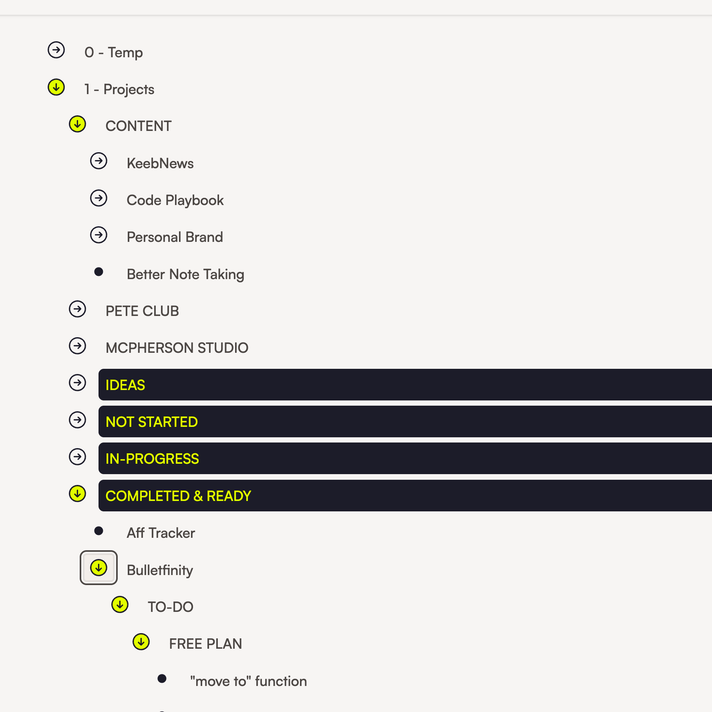
Task: Expand the 0 - Temp item arrow
Action: coord(56,51)
